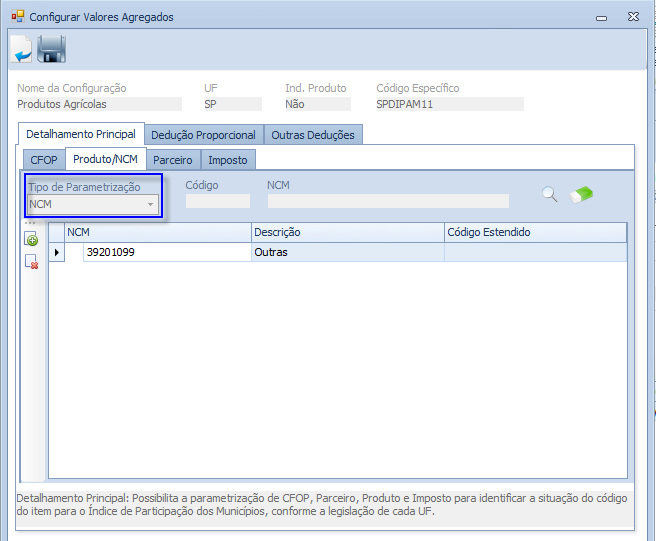Click the add row icon with green plus
The height and width of the screenshot is (541, 656).
31,240
